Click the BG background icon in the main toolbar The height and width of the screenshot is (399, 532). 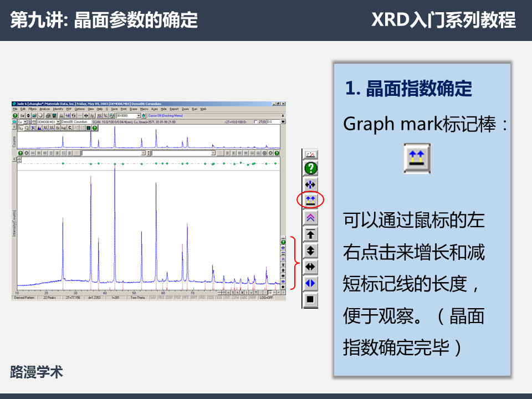point(99,116)
